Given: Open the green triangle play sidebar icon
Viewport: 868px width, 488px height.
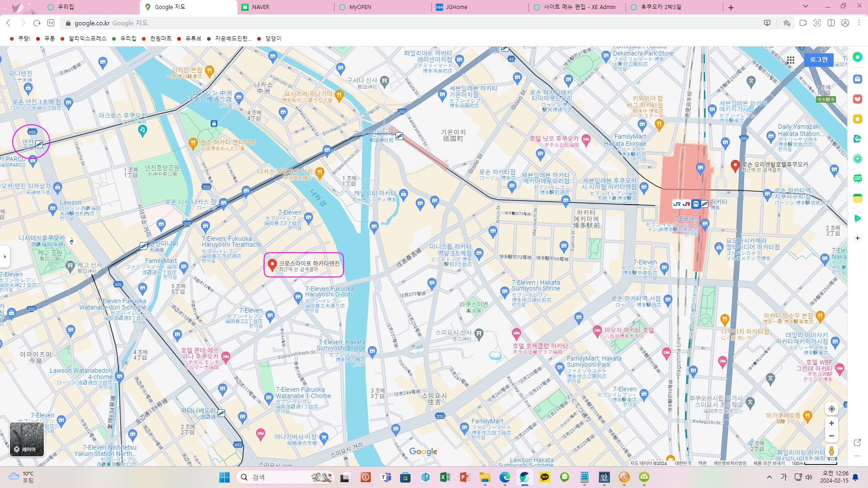Looking at the screenshot, I should tap(857, 218).
